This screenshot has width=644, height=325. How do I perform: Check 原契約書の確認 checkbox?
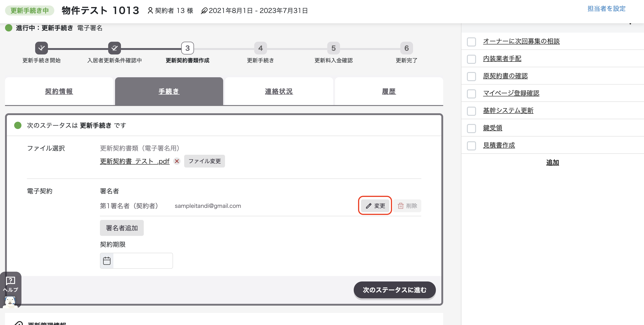(x=471, y=76)
